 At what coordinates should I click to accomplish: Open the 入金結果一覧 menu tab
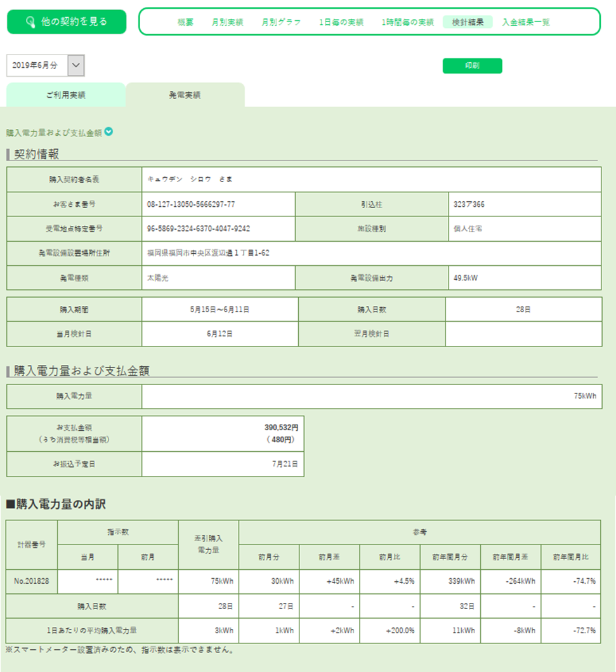click(526, 22)
